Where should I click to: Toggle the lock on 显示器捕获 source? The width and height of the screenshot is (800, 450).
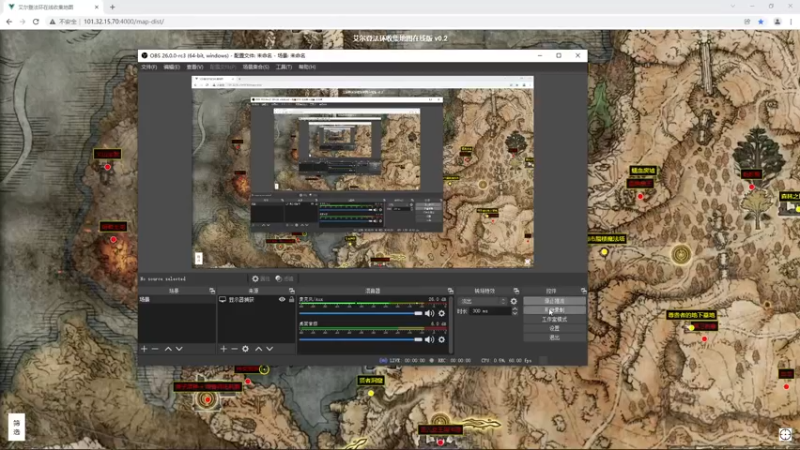(291, 299)
